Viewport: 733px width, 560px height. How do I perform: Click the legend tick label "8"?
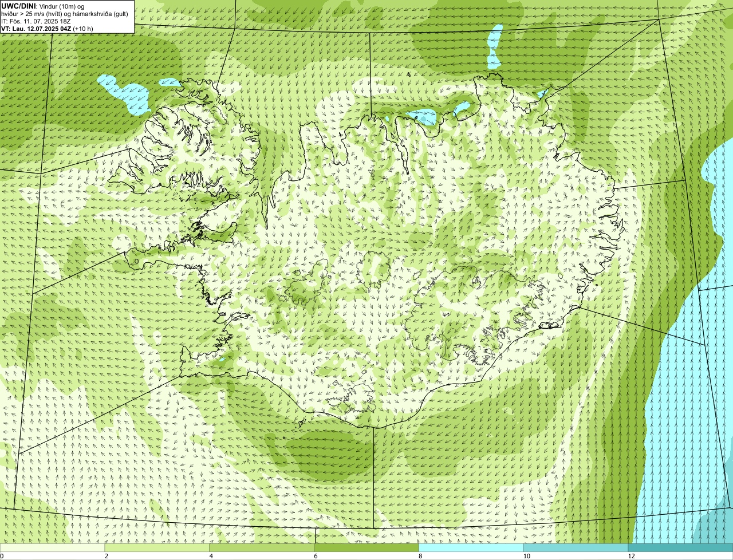[x=420, y=556]
